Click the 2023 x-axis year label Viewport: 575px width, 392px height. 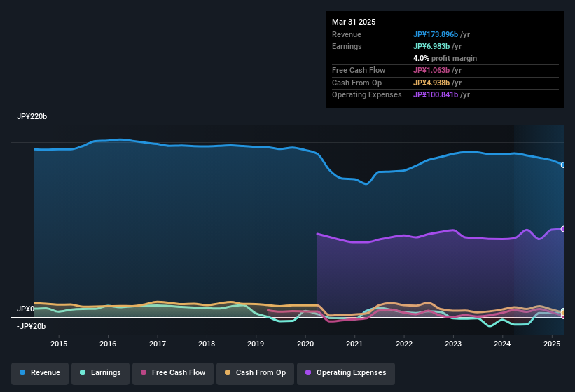tap(453, 344)
